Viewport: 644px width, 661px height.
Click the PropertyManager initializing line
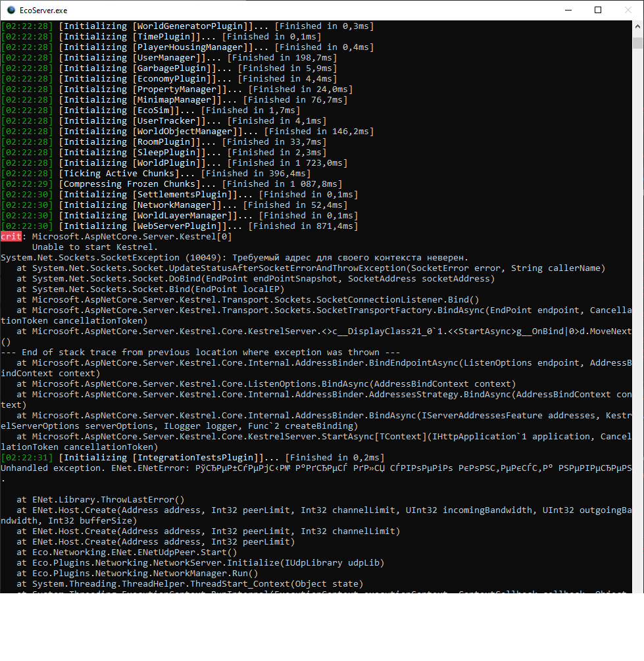(177, 89)
